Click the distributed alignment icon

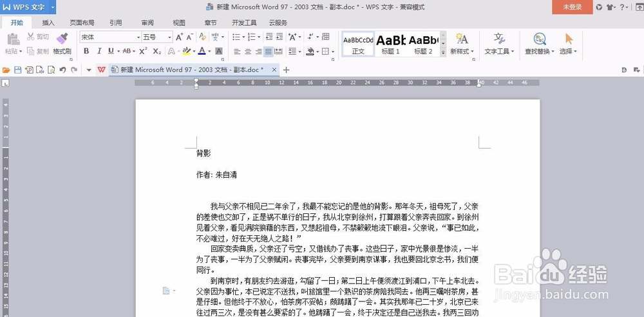(278, 52)
